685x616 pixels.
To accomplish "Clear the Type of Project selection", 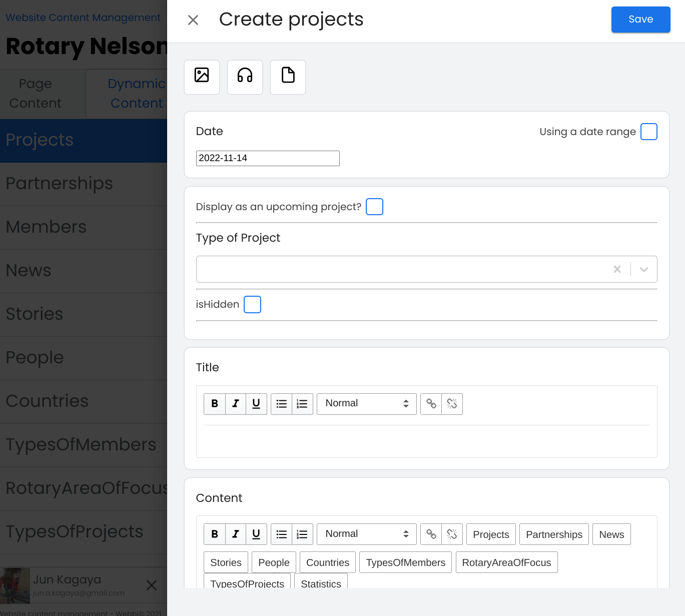I will (x=617, y=269).
